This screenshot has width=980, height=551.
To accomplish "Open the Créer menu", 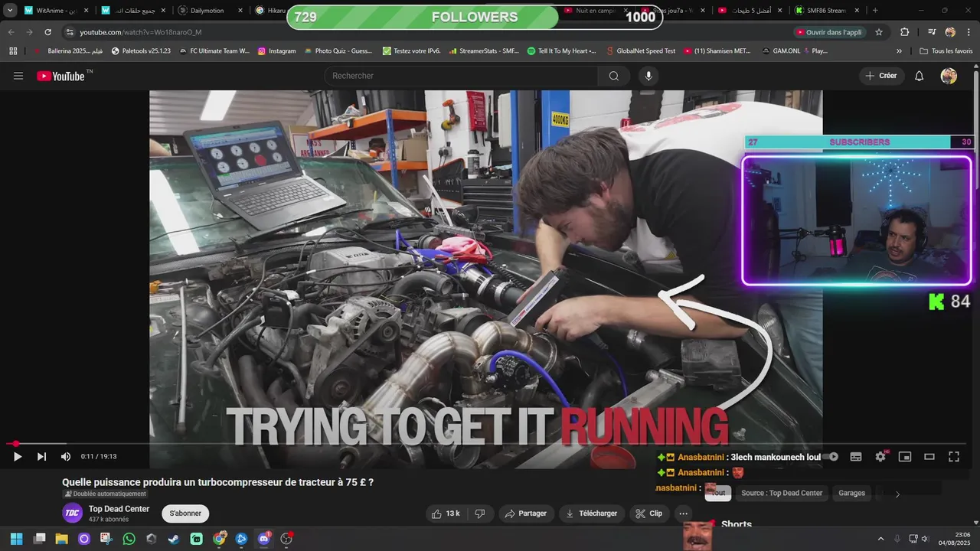I will (x=881, y=76).
